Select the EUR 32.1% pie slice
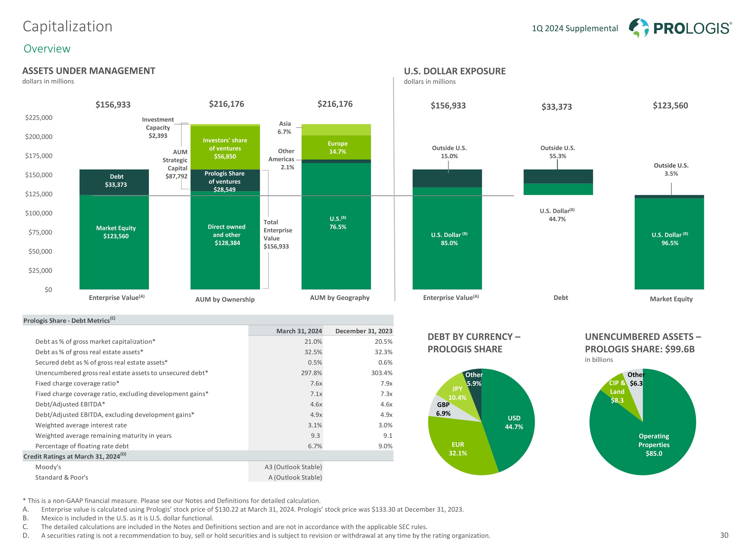Screen dimensions: 747x560 click(x=458, y=448)
